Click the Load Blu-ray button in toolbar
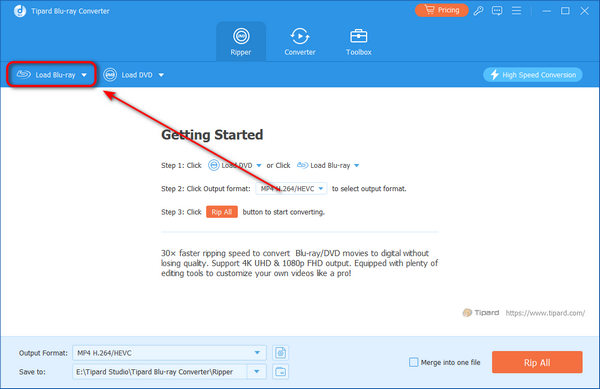The height and width of the screenshot is (389, 600). pyautogui.click(x=51, y=75)
